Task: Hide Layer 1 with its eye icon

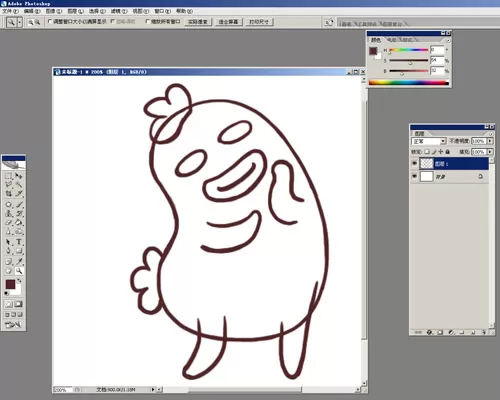Action: click(x=414, y=163)
